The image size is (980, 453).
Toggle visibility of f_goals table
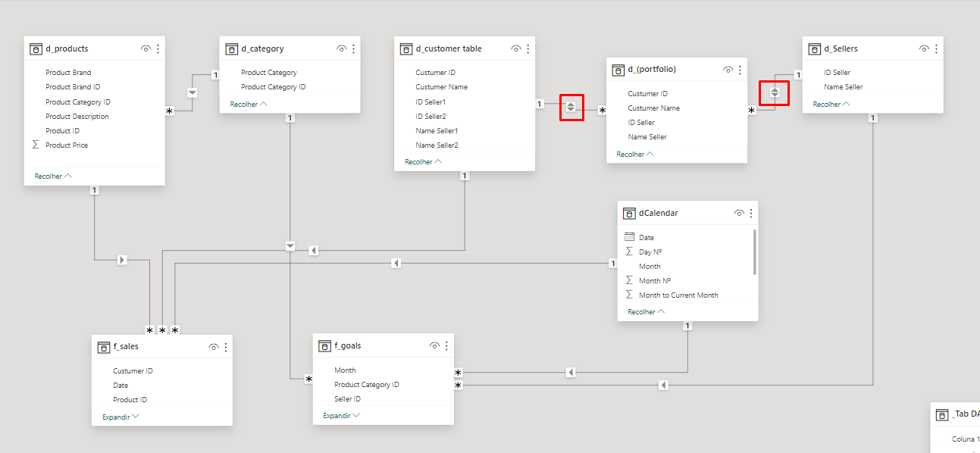[x=434, y=345]
